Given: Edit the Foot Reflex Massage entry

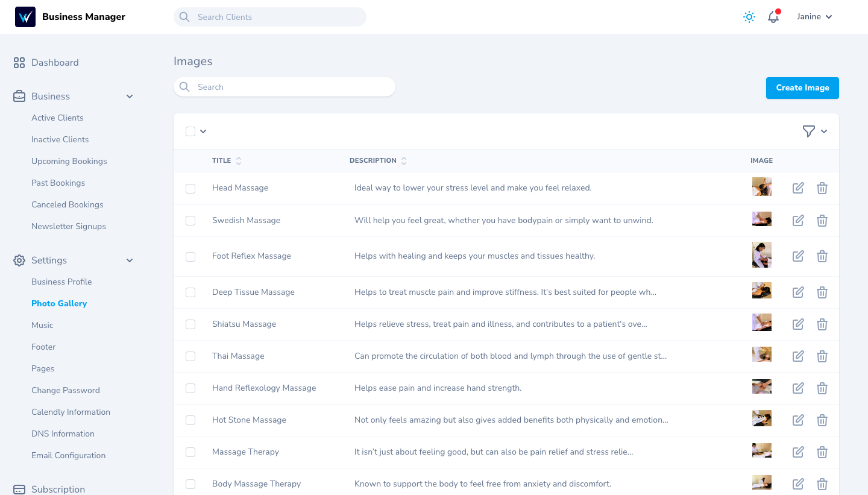Looking at the screenshot, I should (x=798, y=256).
